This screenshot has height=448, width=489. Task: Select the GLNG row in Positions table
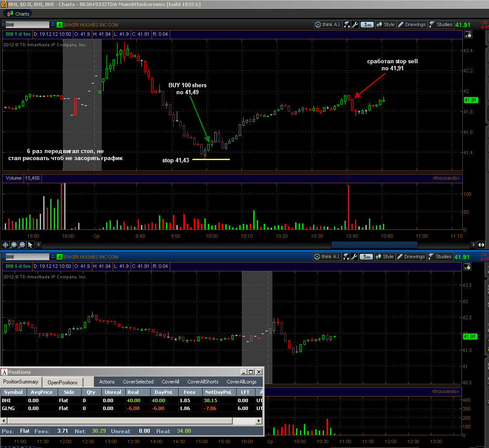point(131,408)
